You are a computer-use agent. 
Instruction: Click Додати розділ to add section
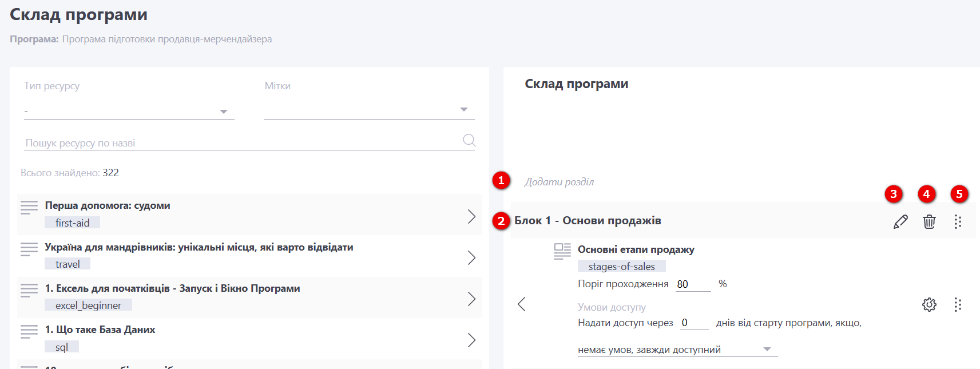[x=559, y=182]
